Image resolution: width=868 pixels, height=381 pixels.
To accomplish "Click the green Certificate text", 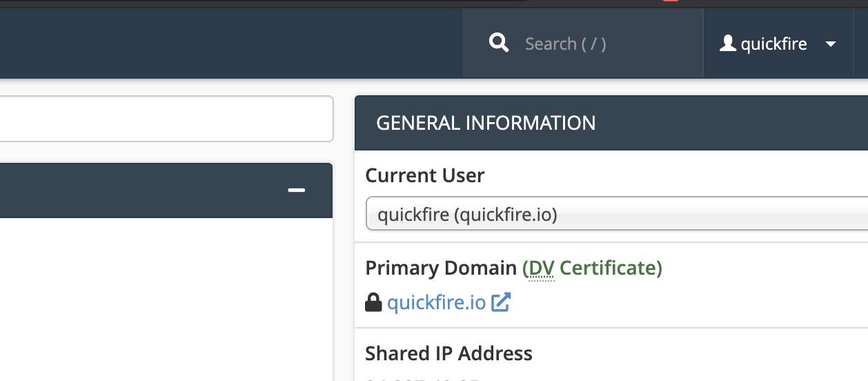I will coord(611,268).
